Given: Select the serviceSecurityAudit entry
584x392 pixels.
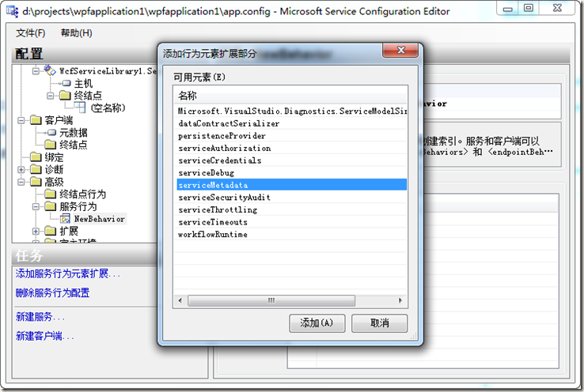Looking at the screenshot, I should (292, 197).
